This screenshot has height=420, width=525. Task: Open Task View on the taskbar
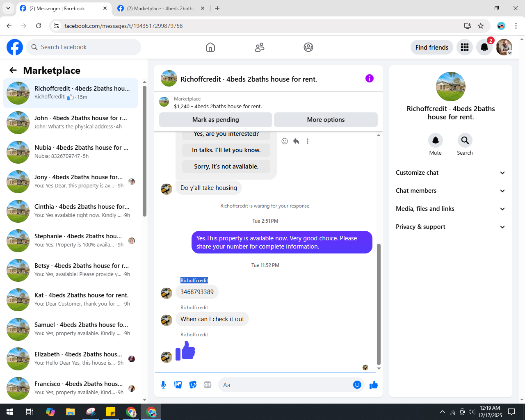pos(30,412)
